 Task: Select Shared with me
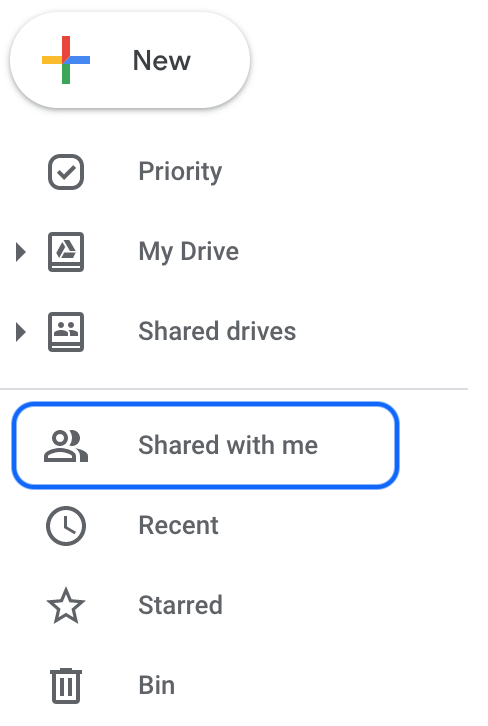click(x=228, y=445)
